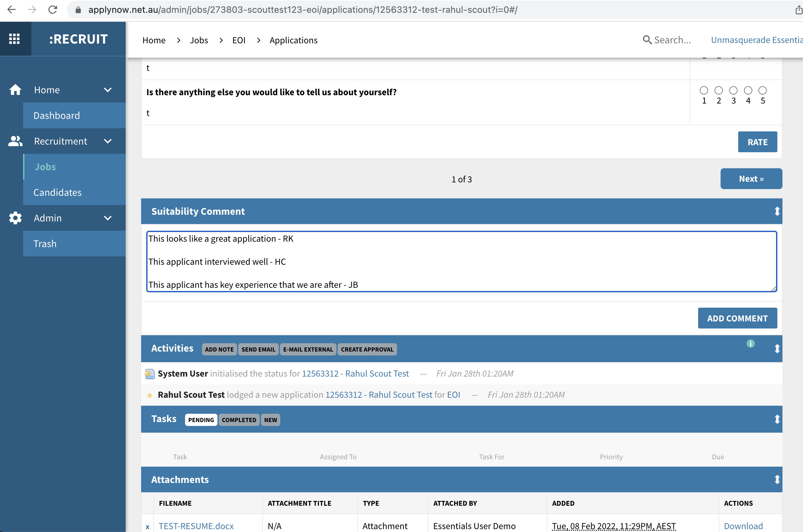Click the search magnifier icon
This screenshot has width=803, height=532.
point(647,40)
